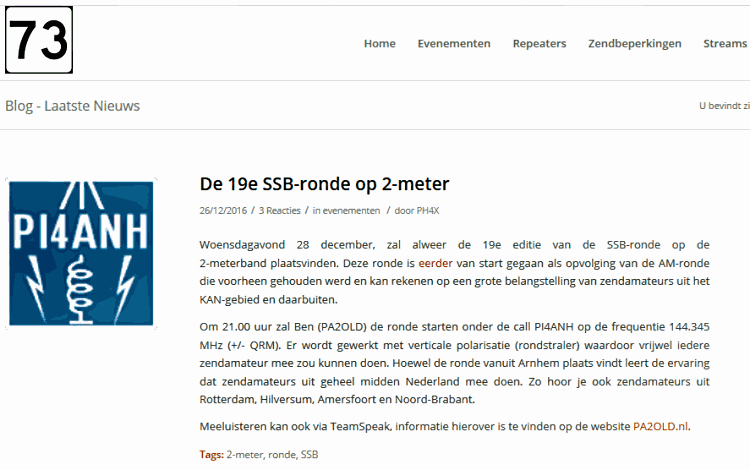Click the 'Tags:' label
Viewport: 750px width, 470px height.
(211, 455)
